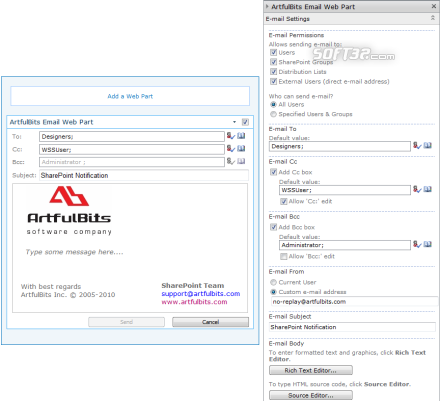Screen dimensions: 440x401
Task: Collapse the E-mail Settings section
Action: (x=433, y=18)
